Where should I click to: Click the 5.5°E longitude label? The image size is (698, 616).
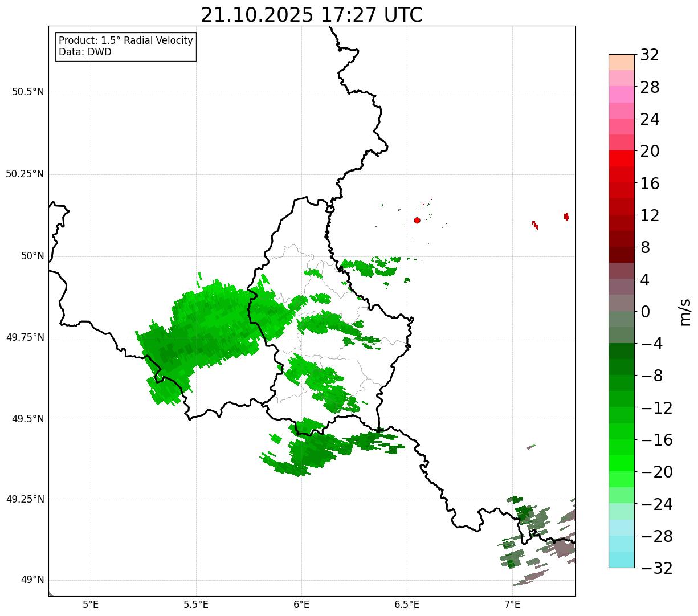tap(196, 605)
